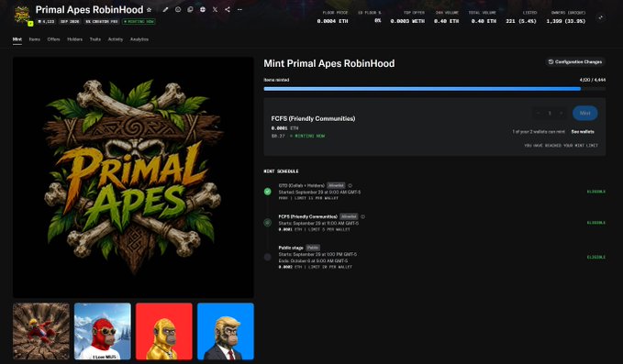Click the creator fee badge
This screenshot has width=623, height=364.
tap(102, 21)
